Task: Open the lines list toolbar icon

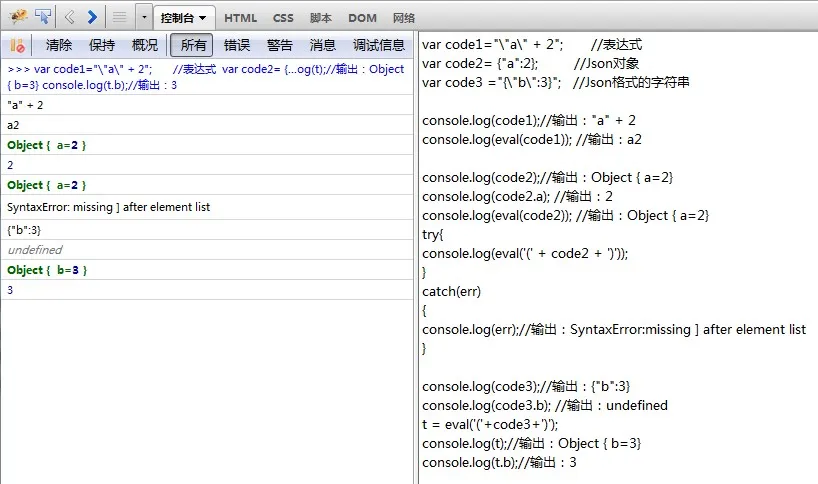Action: point(119,17)
